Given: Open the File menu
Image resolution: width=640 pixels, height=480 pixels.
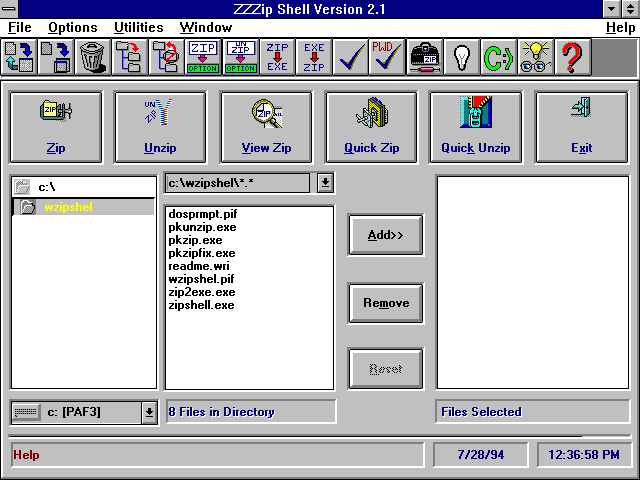Looking at the screenshot, I should coord(20,28).
